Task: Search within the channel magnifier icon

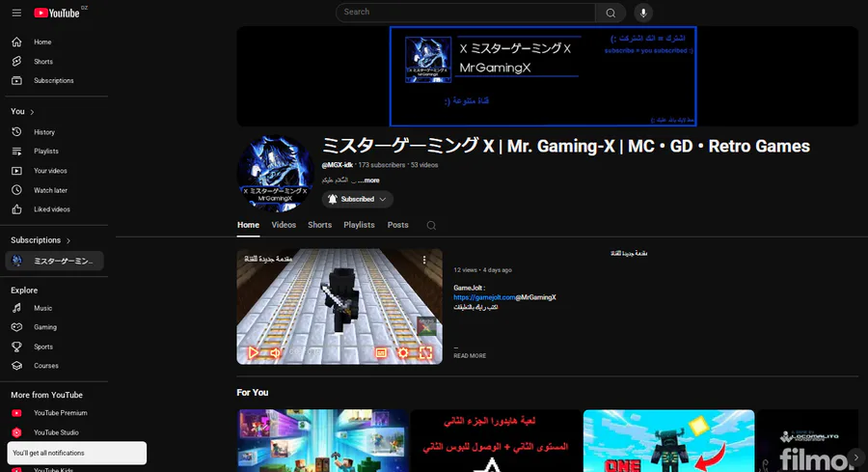Action: tap(431, 226)
